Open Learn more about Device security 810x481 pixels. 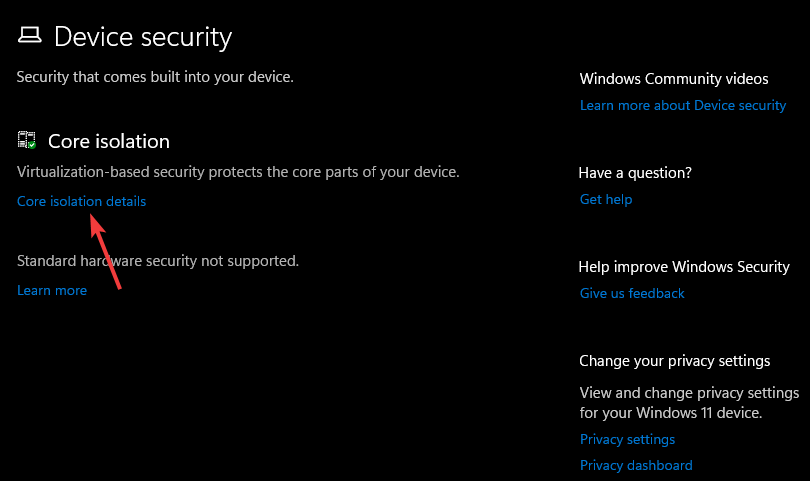coord(683,105)
